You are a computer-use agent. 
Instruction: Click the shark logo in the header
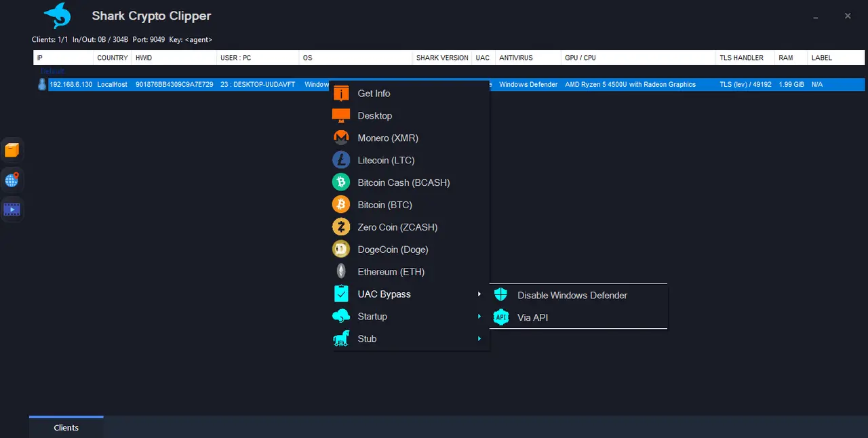click(x=57, y=16)
